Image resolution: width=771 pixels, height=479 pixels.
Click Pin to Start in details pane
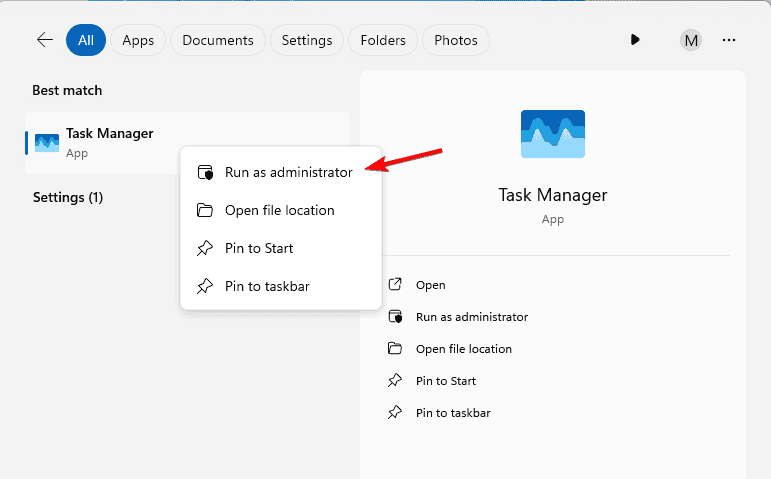445,381
